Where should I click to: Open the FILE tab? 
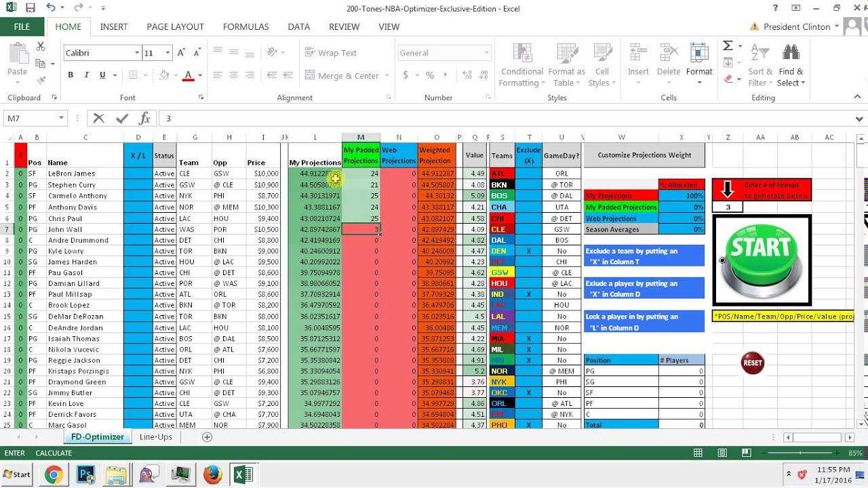22,26
